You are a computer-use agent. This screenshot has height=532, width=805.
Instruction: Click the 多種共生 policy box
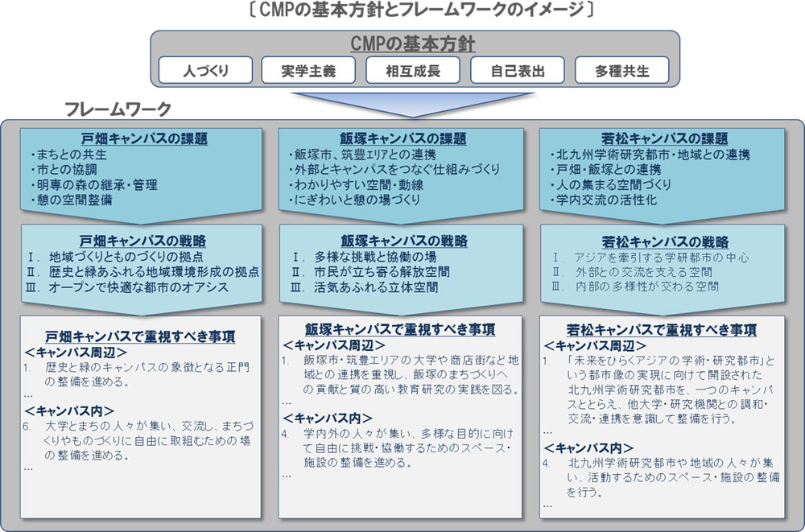click(x=621, y=71)
